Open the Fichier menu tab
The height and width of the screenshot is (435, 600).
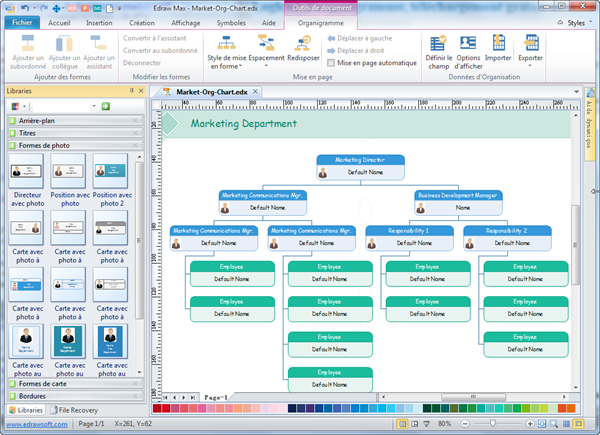coord(22,21)
